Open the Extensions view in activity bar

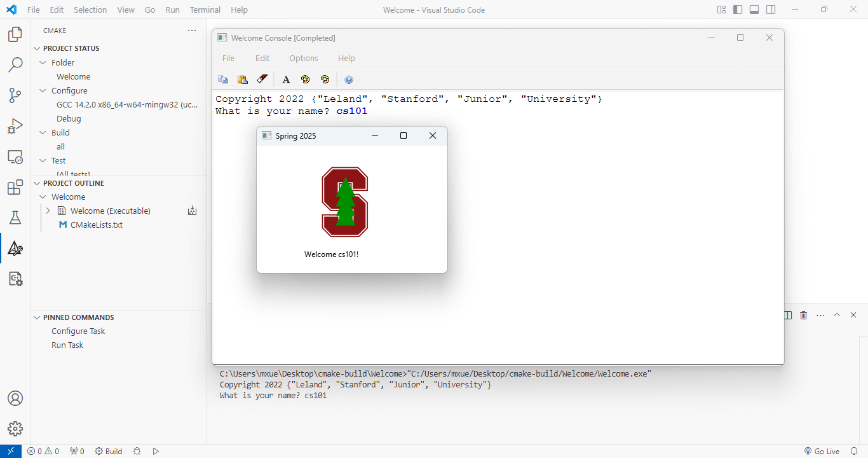[15, 188]
